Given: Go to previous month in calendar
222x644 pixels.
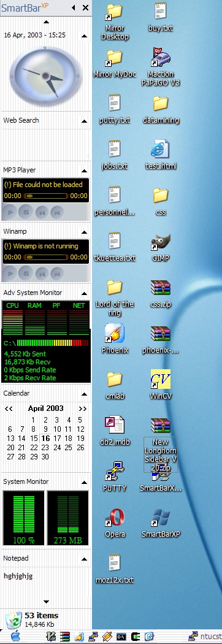Looking at the screenshot, I should [8, 408].
